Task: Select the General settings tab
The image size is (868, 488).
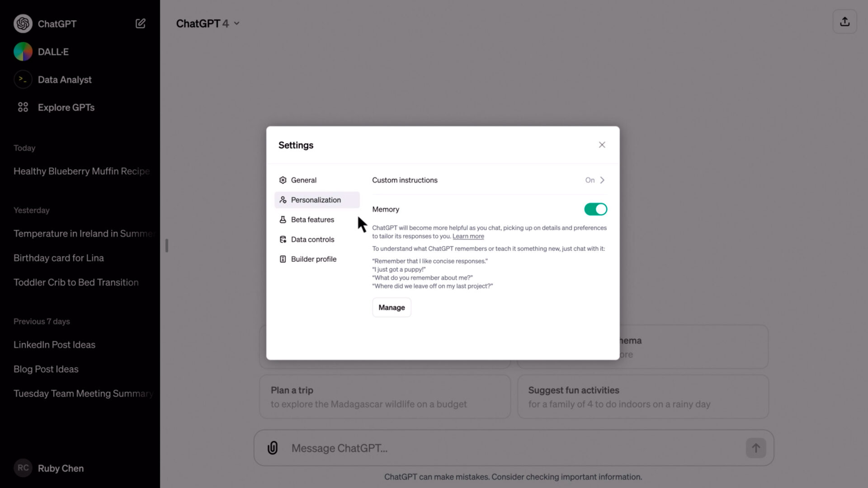Action: click(304, 179)
